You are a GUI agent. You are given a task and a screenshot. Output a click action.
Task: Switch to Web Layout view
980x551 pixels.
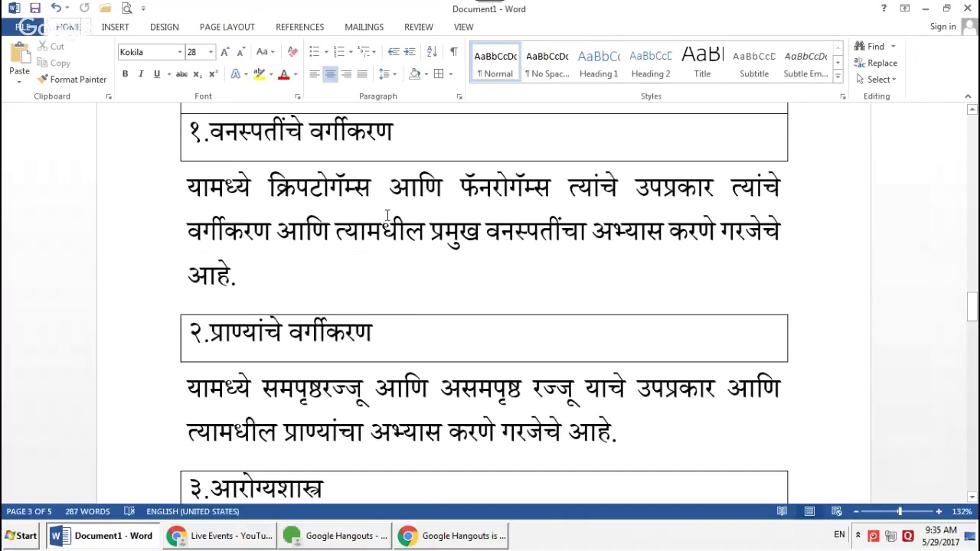837,511
